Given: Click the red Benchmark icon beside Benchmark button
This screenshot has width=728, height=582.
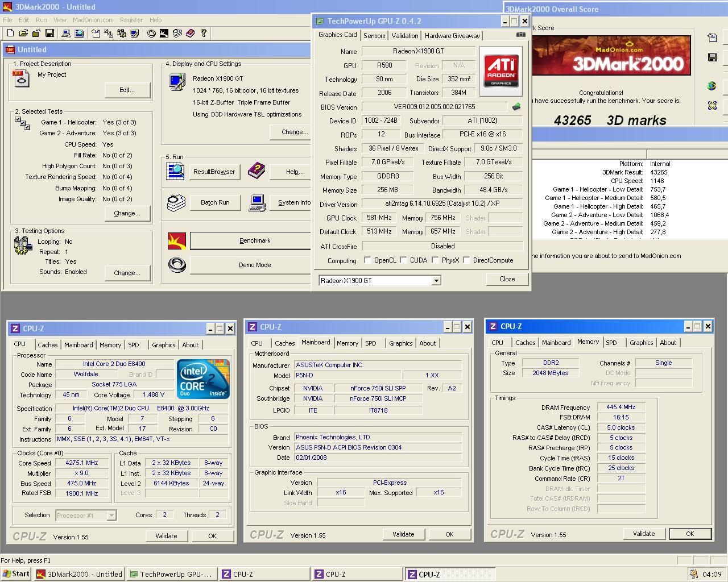Looking at the screenshot, I should [x=177, y=241].
